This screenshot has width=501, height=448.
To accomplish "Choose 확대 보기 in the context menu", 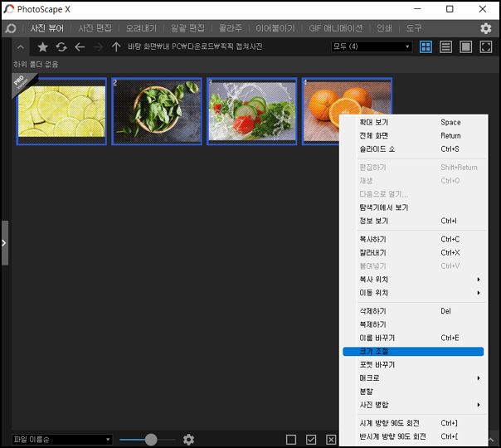I will (x=413, y=123).
